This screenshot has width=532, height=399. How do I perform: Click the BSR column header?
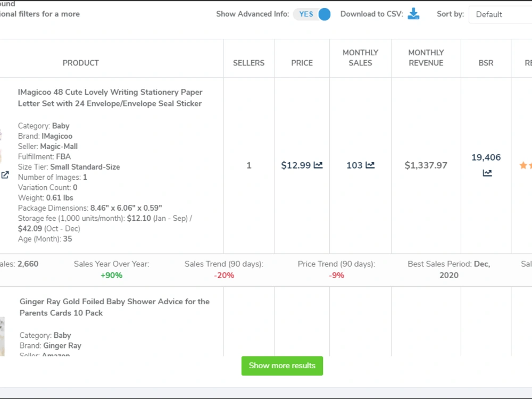point(486,63)
